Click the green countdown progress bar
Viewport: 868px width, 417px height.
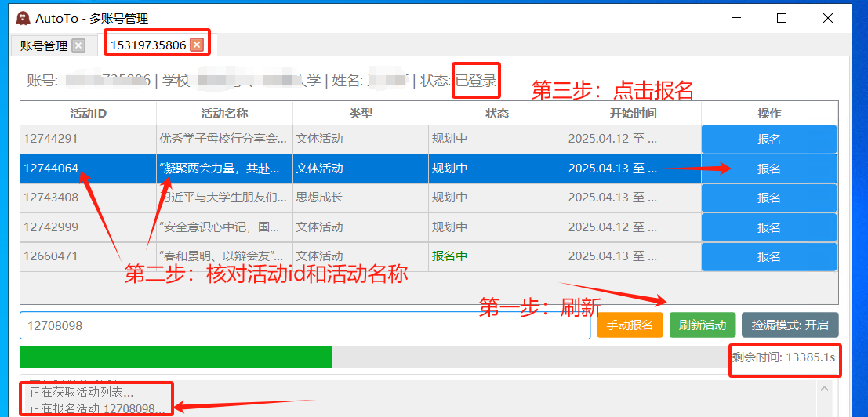(176, 357)
